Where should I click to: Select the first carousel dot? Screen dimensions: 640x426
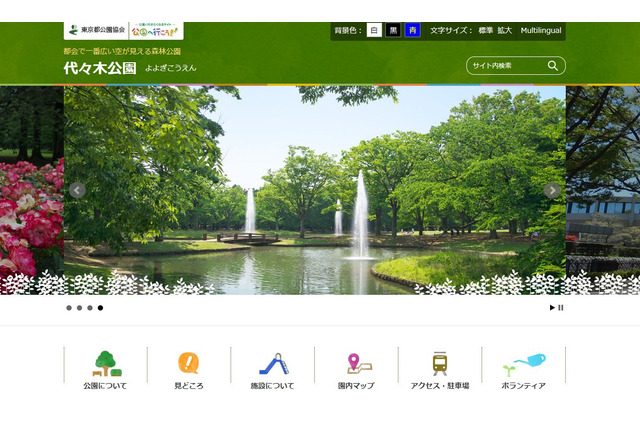tap(69, 308)
